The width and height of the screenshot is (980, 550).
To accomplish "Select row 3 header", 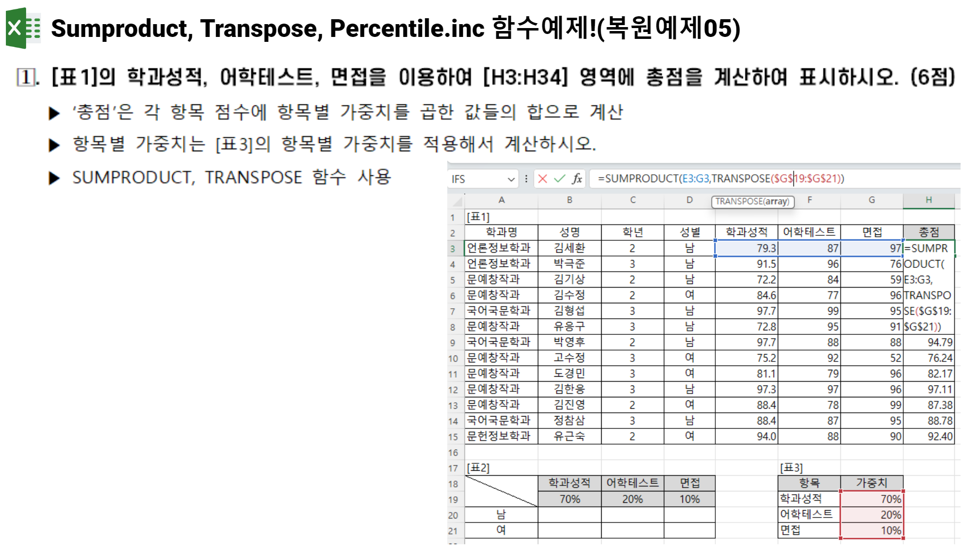I will 453,249.
